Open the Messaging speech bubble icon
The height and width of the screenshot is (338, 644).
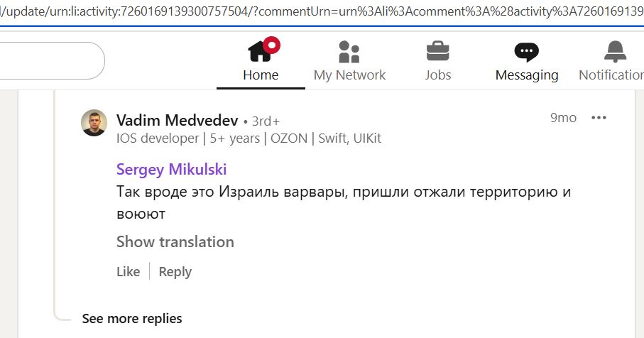point(527,52)
